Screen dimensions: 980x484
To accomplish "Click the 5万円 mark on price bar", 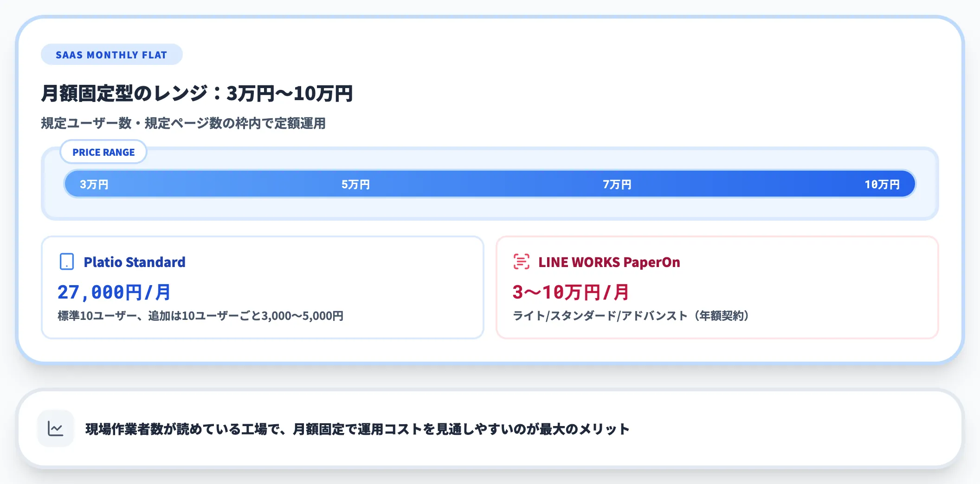I will [x=355, y=185].
